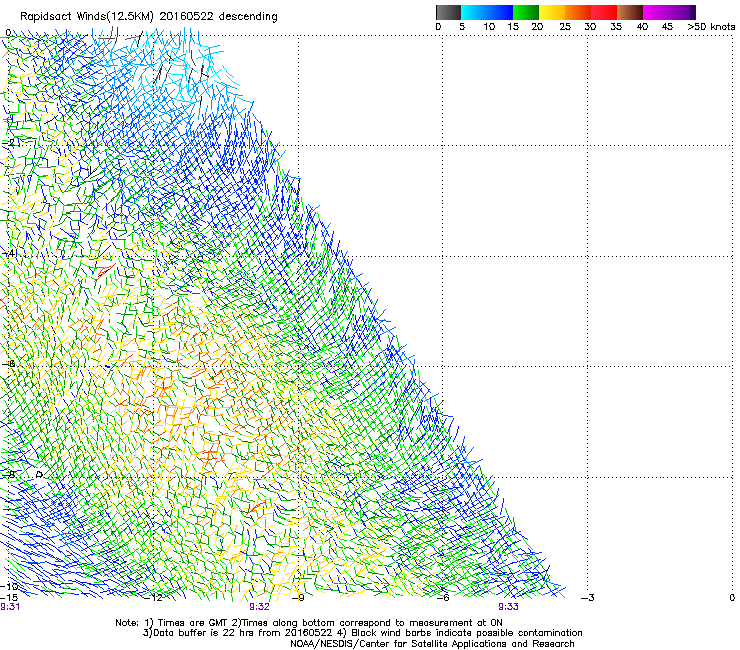Click the '-10' latitude axis label
Viewport: 740px width, 650px height.
tap(9, 586)
